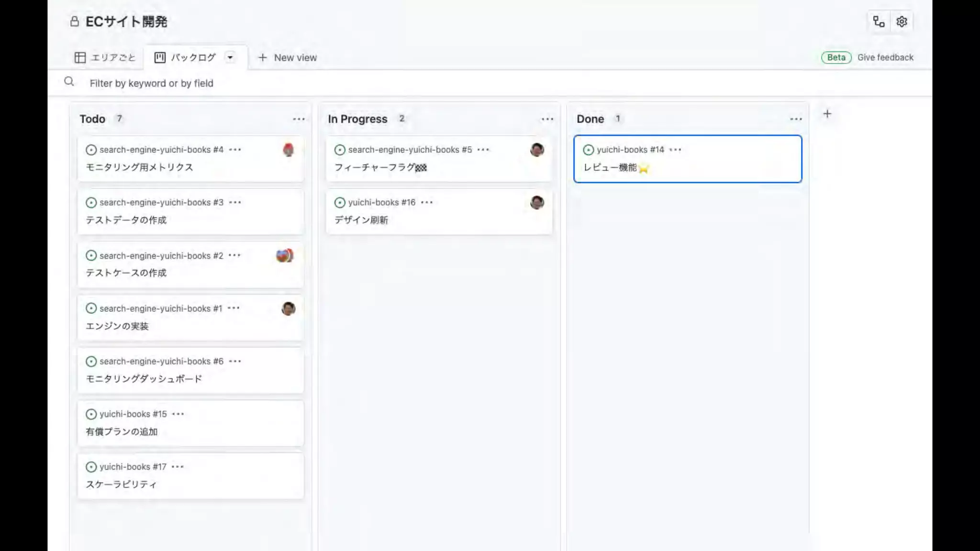Click the New view button
This screenshot has width=980, height=551.
(288, 57)
